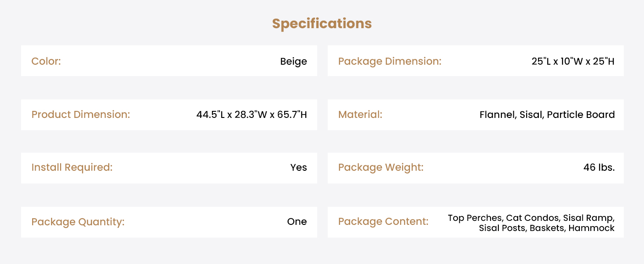Click the Install Required label
This screenshot has height=264, width=644.
coord(72,168)
